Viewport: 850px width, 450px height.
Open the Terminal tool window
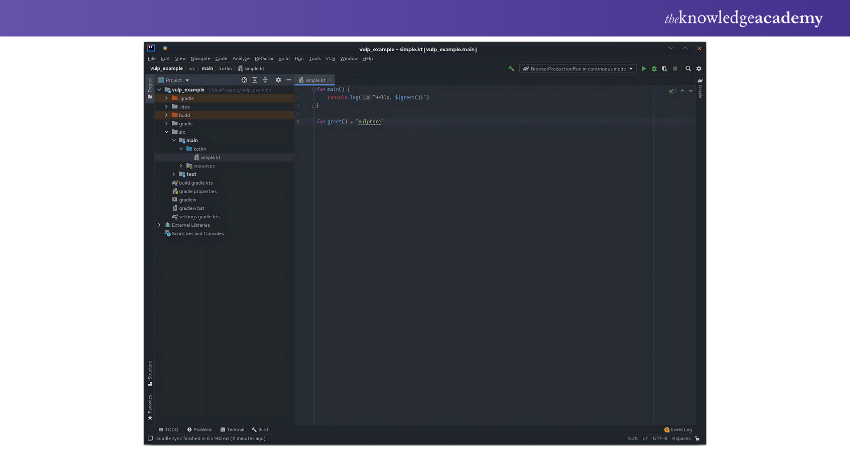(x=233, y=429)
